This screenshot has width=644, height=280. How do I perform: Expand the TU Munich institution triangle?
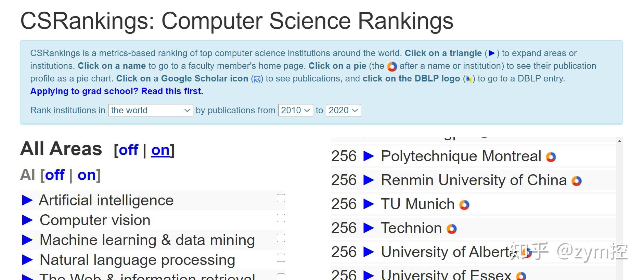pyautogui.click(x=369, y=204)
